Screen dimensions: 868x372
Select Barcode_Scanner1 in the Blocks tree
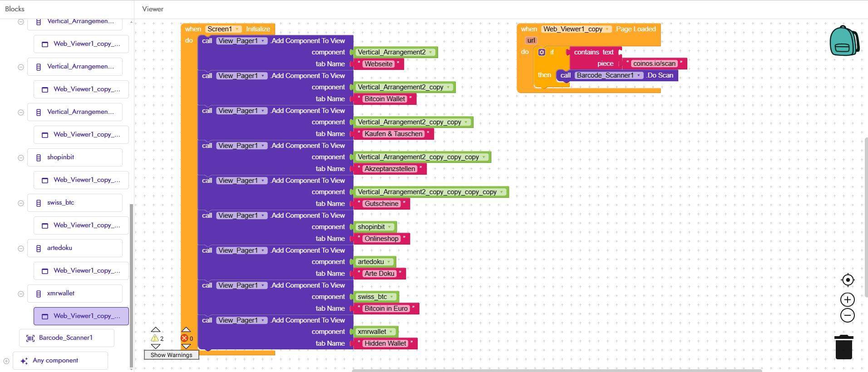(x=66, y=338)
